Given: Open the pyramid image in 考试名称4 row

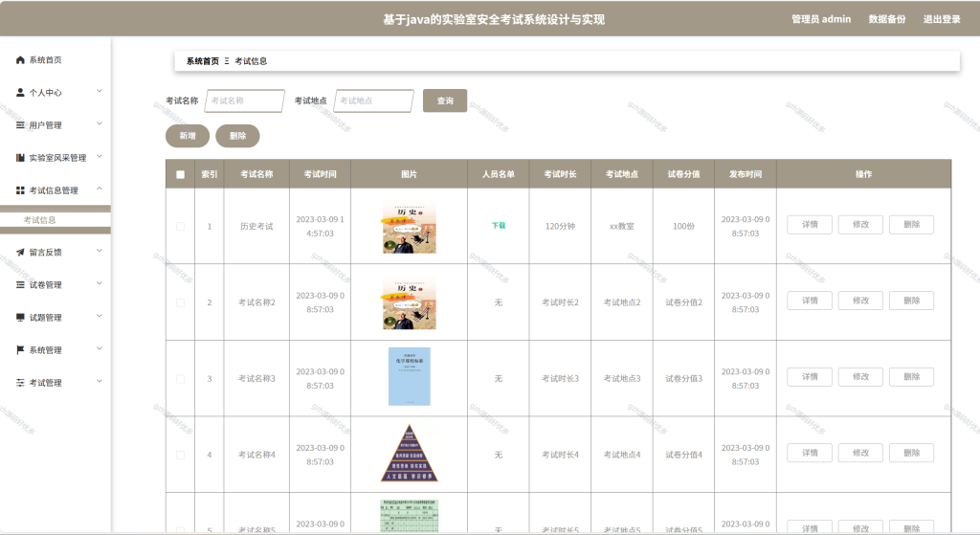Looking at the screenshot, I should coord(410,453).
